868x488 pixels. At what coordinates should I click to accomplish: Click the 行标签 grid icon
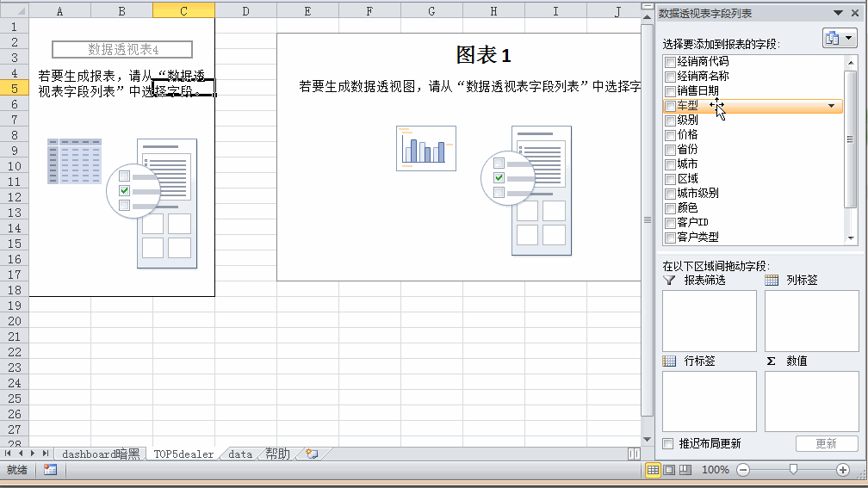(669, 361)
